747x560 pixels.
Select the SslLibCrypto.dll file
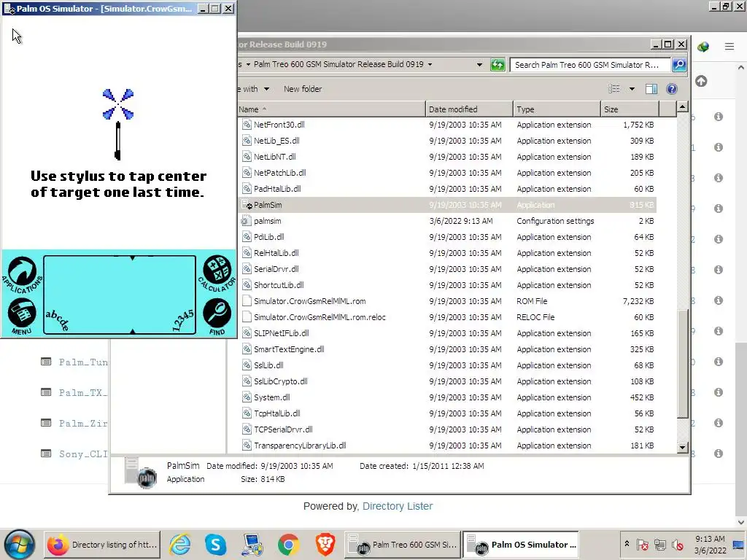281,381
